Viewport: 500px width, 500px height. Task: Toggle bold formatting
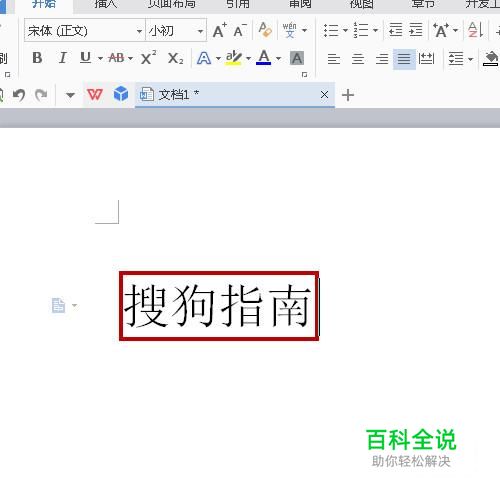pyautogui.click(x=37, y=58)
